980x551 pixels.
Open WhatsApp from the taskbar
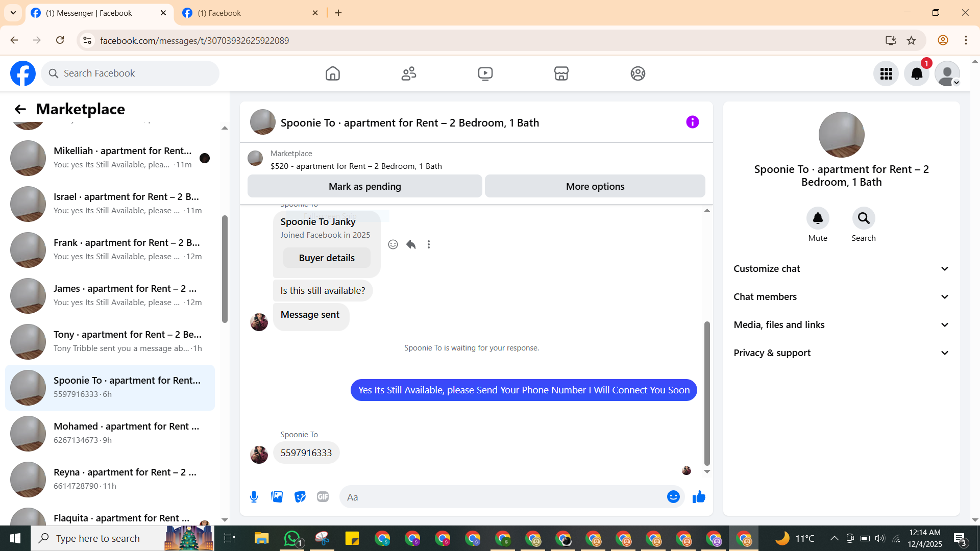click(x=292, y=538)
